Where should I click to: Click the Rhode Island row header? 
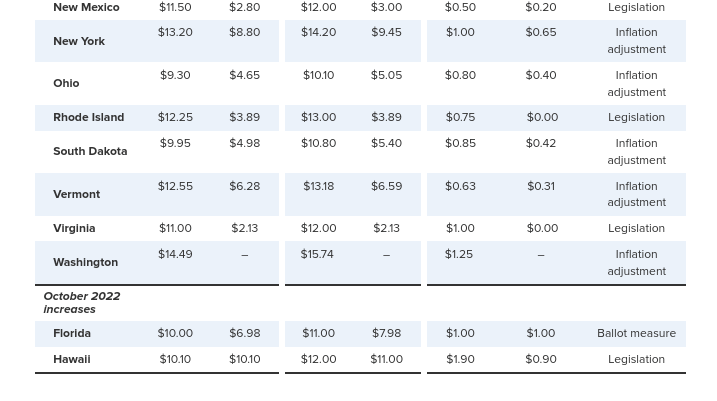click(88, 117)
